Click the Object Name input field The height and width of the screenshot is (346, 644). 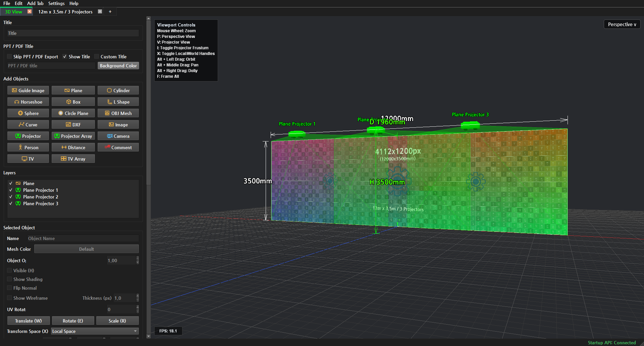[x=83, y=238]
